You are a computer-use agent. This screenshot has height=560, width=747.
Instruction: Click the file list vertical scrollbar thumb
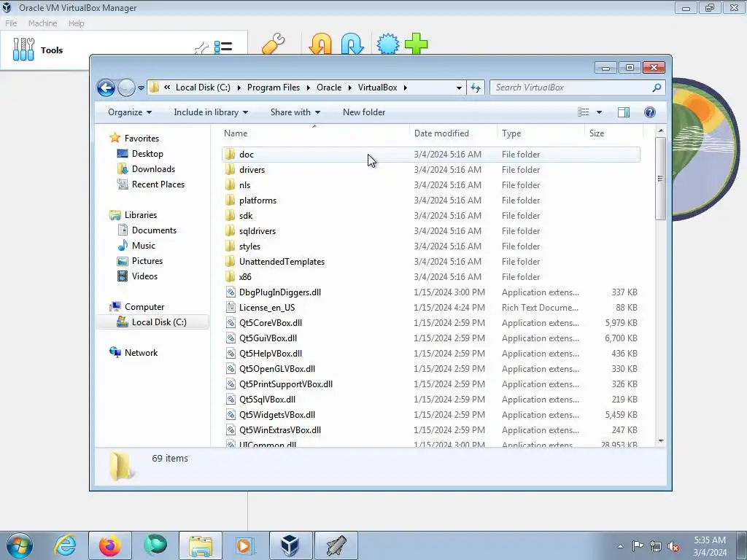[x=660, y=179]
